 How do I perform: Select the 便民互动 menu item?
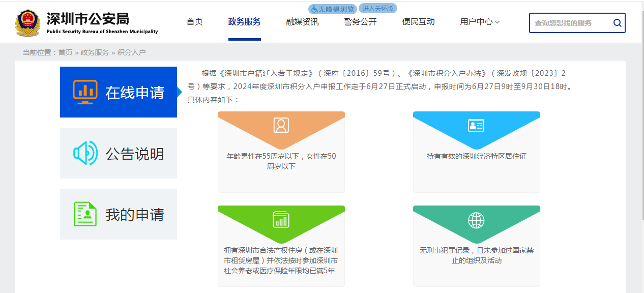coord(418,22)
